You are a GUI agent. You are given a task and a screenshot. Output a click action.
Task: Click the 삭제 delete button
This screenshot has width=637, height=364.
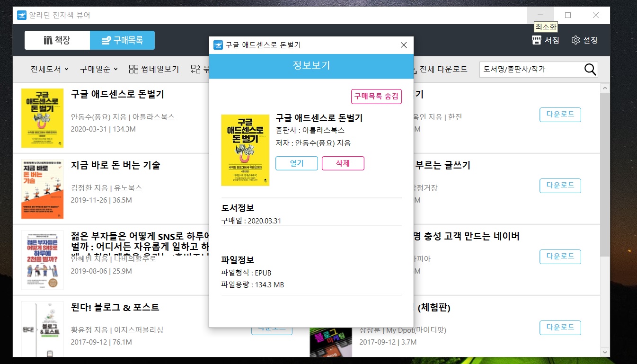pyautogui.click(x=343, y=163)
